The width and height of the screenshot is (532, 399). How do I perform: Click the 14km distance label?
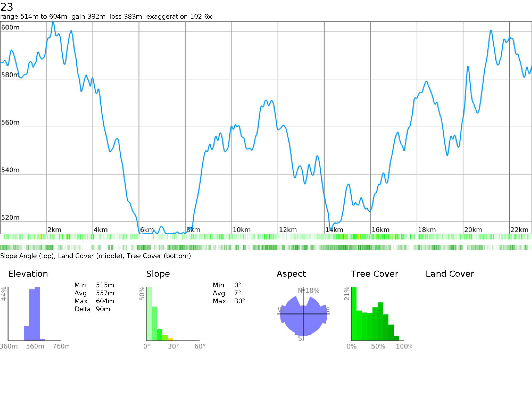click(334, 230)
